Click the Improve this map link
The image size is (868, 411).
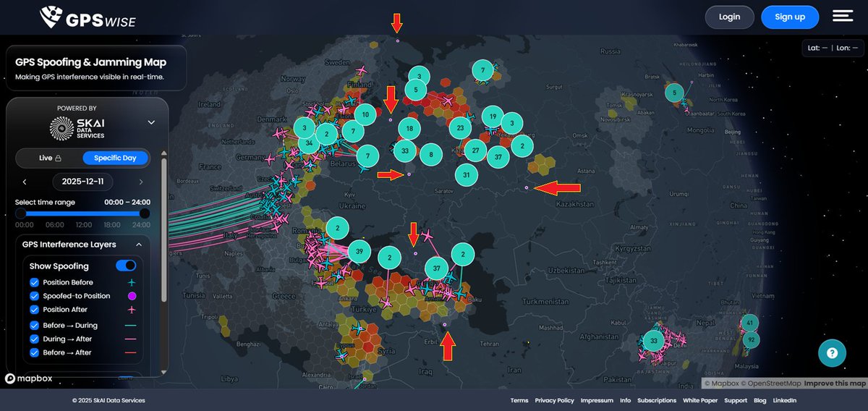point(835,384)
